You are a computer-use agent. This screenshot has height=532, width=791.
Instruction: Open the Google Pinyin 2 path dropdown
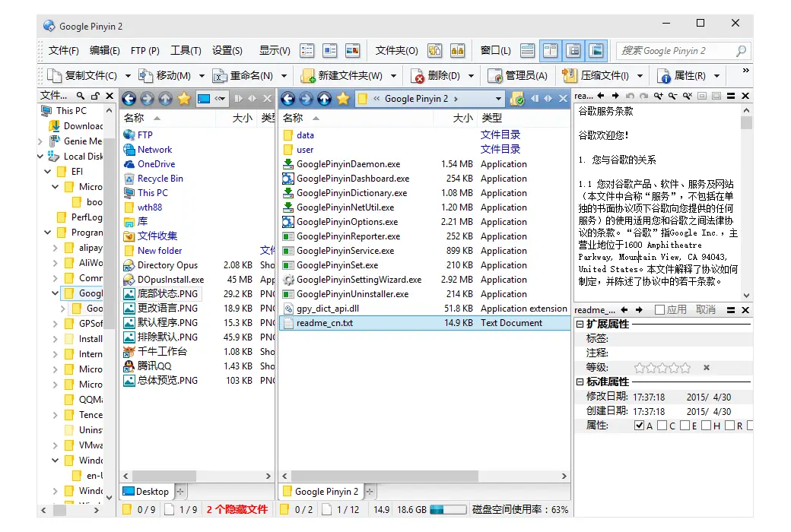498,99
